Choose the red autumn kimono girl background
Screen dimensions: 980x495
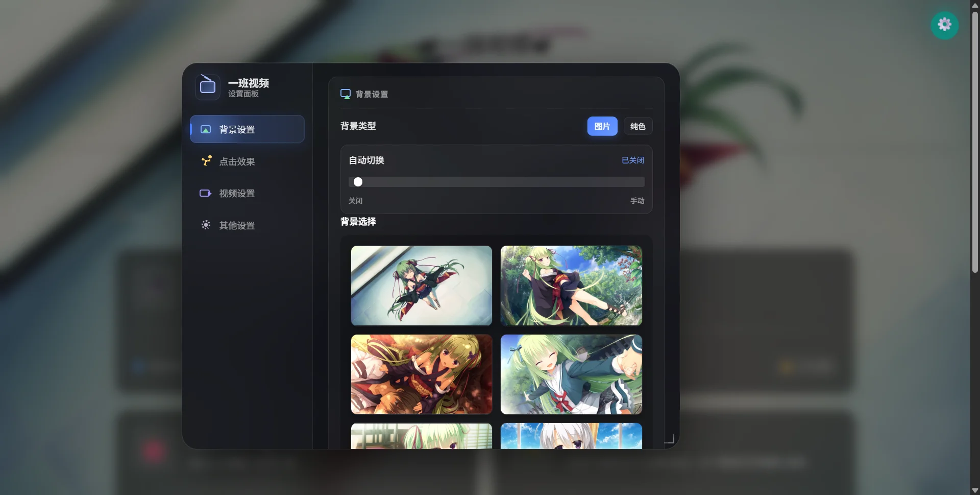[422, 374]
